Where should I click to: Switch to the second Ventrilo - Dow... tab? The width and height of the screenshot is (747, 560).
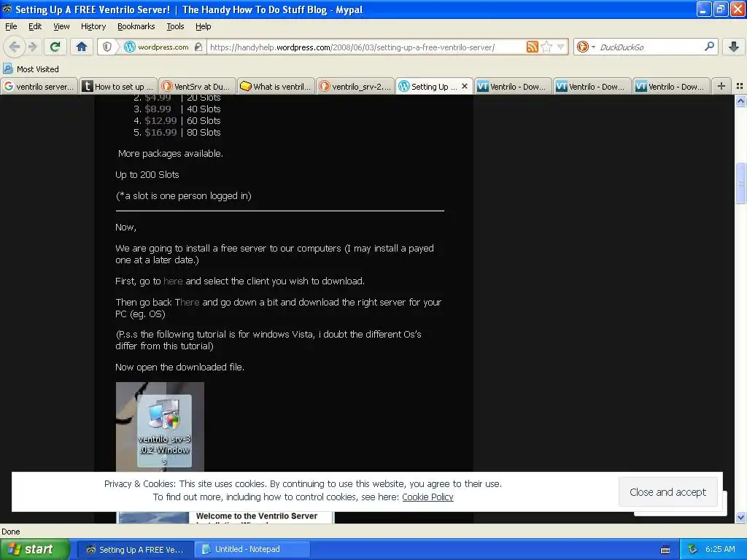tap(592, 86)
